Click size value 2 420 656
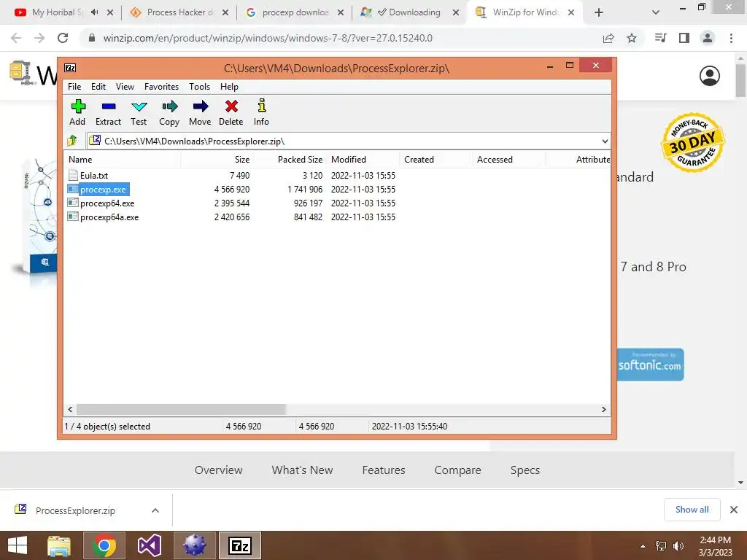This screenshot has width=747, height=560. [232, 217]
